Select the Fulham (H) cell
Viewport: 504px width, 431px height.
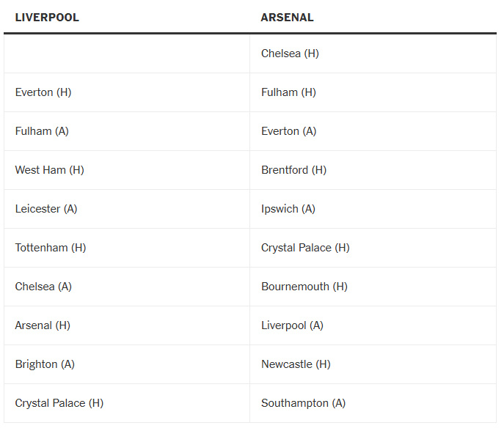tap(288, 92)
